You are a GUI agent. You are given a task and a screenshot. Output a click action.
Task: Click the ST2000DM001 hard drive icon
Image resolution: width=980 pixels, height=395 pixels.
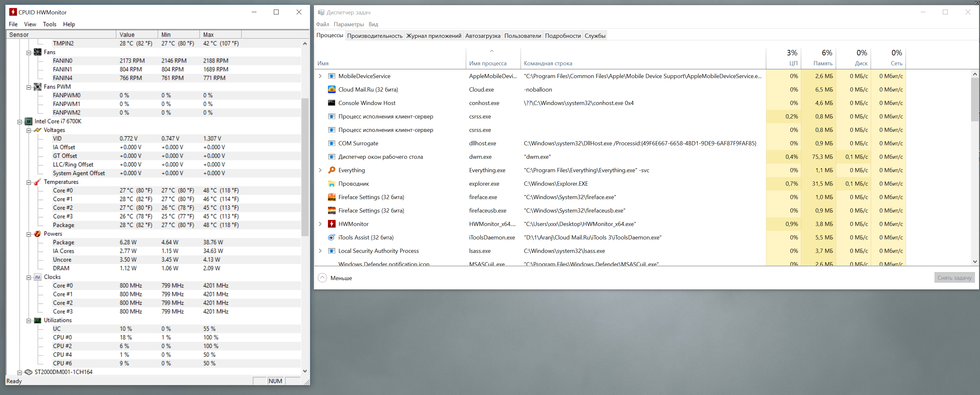pyautogui.click(x=29, y=372)
